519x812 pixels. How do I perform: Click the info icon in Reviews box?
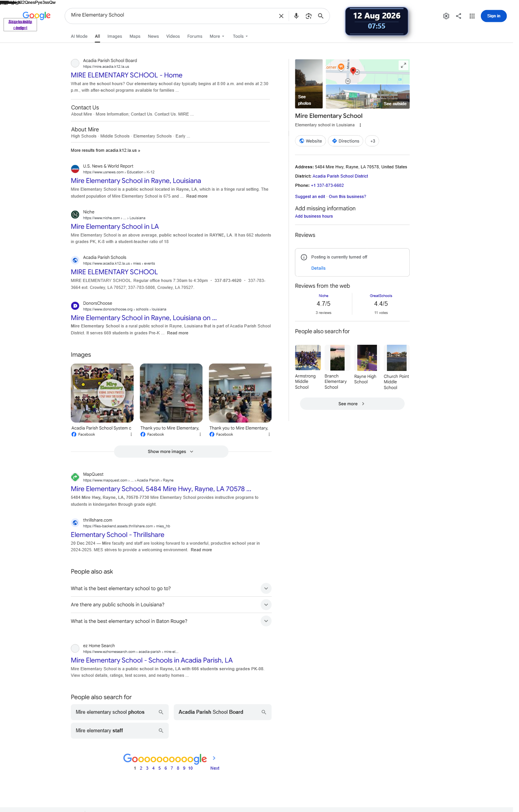tap(304, 257)
